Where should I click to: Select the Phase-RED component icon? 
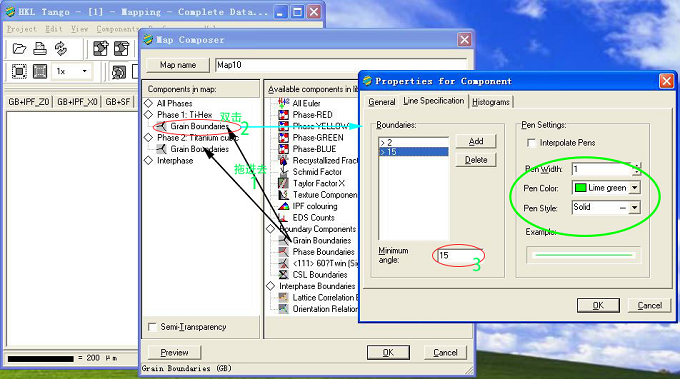(x=283, y=115)
